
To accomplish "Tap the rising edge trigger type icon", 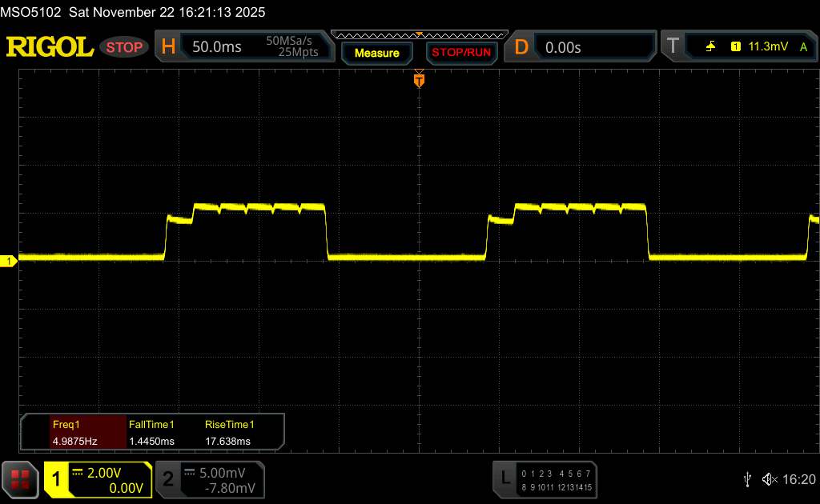I will [x=710, y=47].
